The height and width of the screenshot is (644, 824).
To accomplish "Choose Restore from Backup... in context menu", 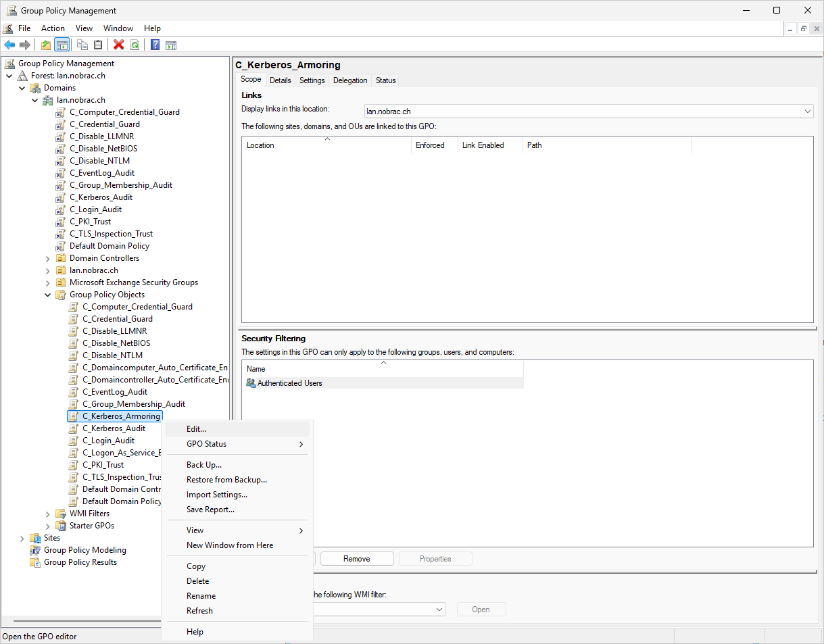I will (x=237, y=480).
